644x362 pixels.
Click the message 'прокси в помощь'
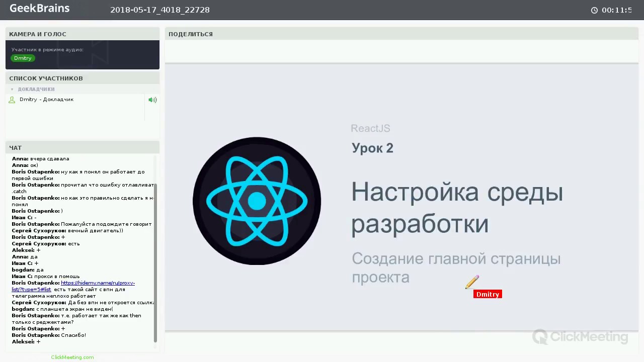pos(57,277)
